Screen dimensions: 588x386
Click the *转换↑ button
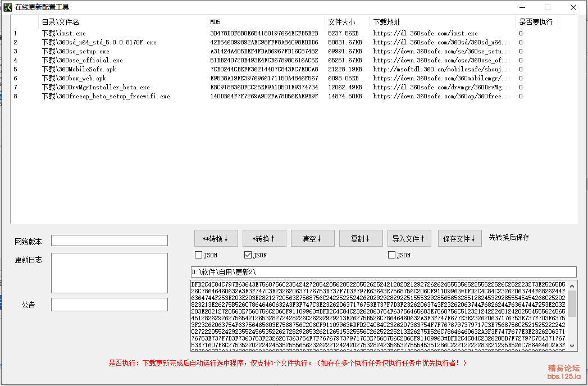coord(265,239)
